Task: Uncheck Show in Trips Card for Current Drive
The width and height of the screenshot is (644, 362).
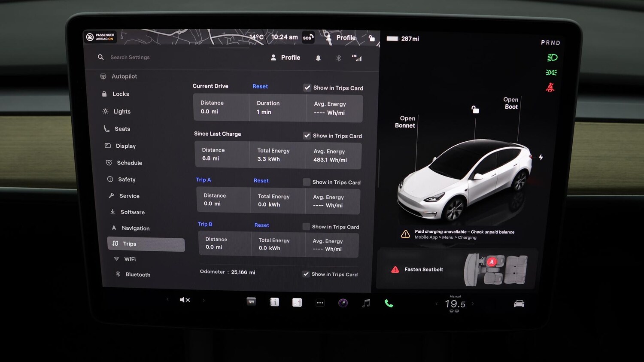Action: point(307,88)
